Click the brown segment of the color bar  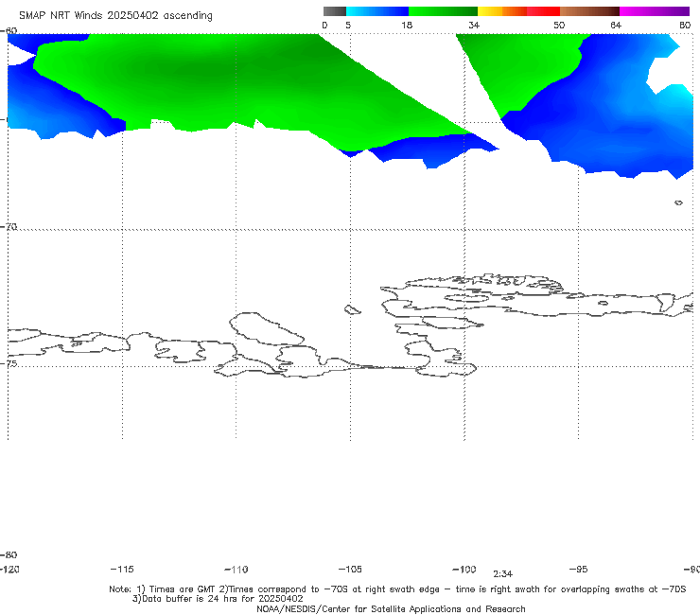coord(589,11)
